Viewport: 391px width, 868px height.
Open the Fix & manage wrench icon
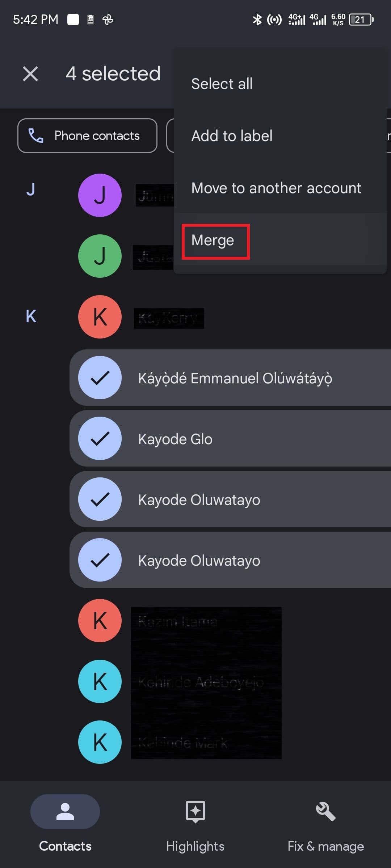click(326, 811)
